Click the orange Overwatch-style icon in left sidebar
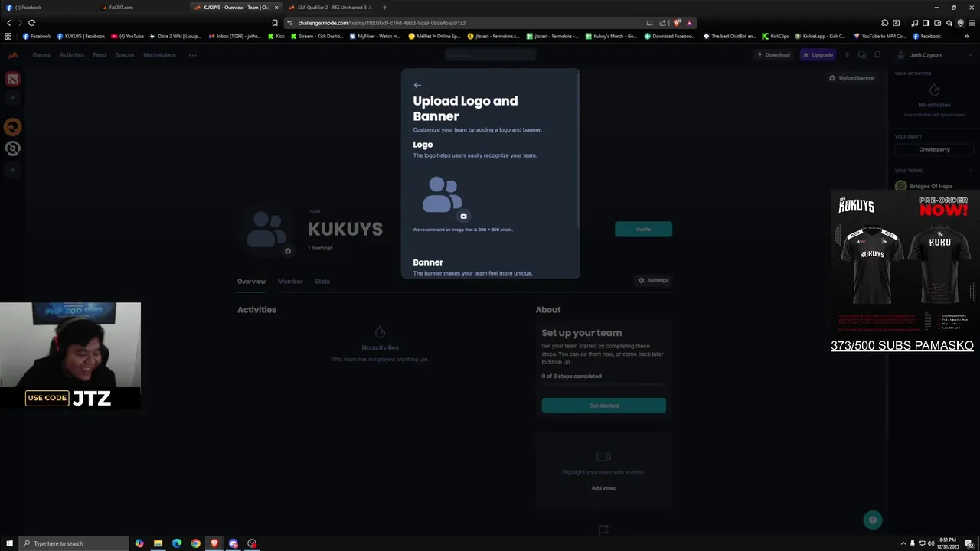The image size is (980, 551). coord(12,127)
